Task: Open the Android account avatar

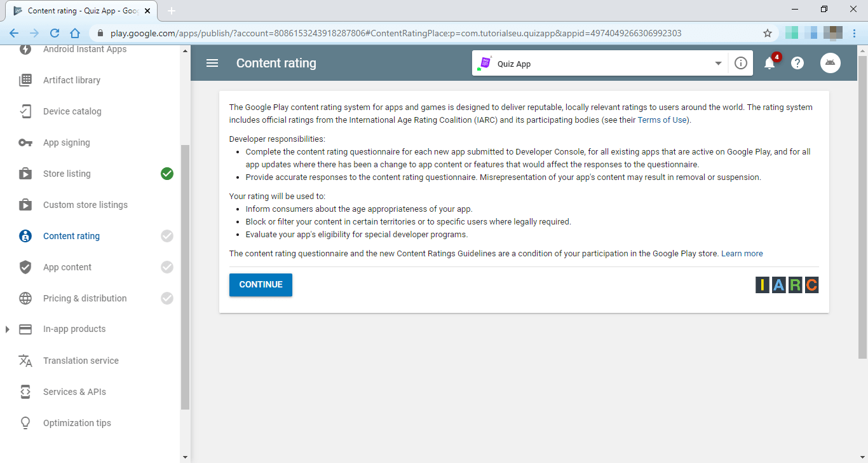Action: (831, 63)
